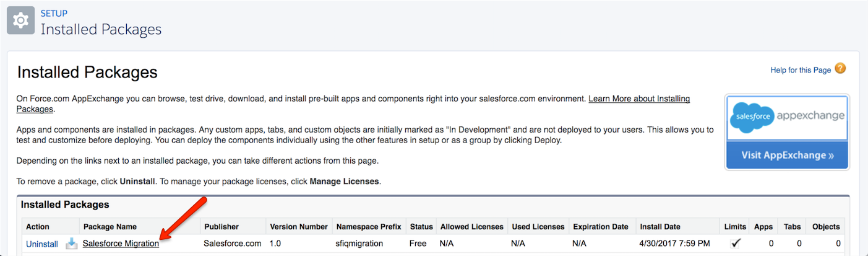Viewport: 868px width, 256px height.
Task: Click the Install Date column header
Action: (x=659, y=226)
